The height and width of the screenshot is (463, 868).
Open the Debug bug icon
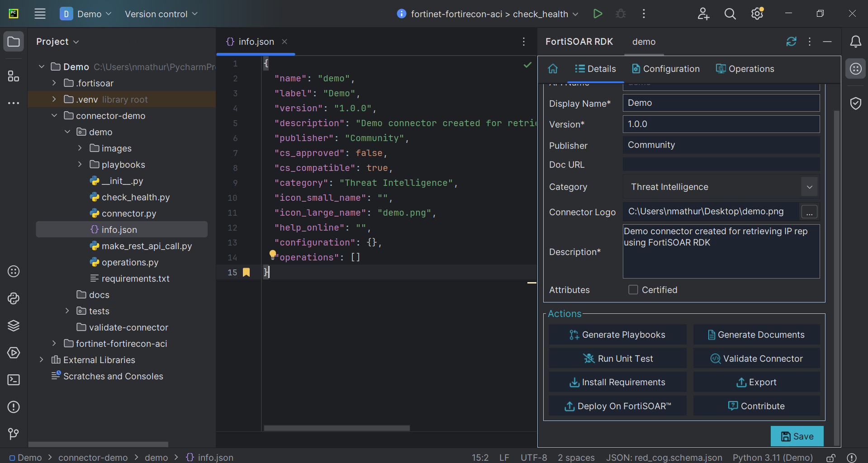pyautogui.click(x=621, y=14)
